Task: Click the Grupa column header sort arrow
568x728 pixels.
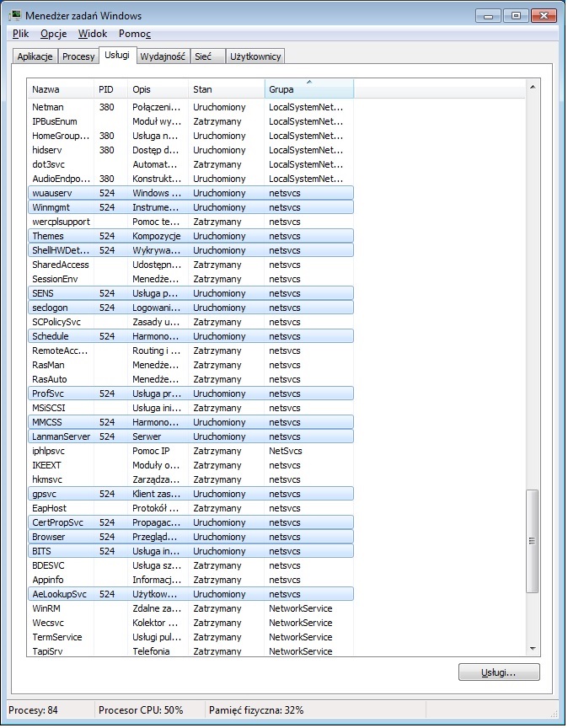Action: point(309,83)
